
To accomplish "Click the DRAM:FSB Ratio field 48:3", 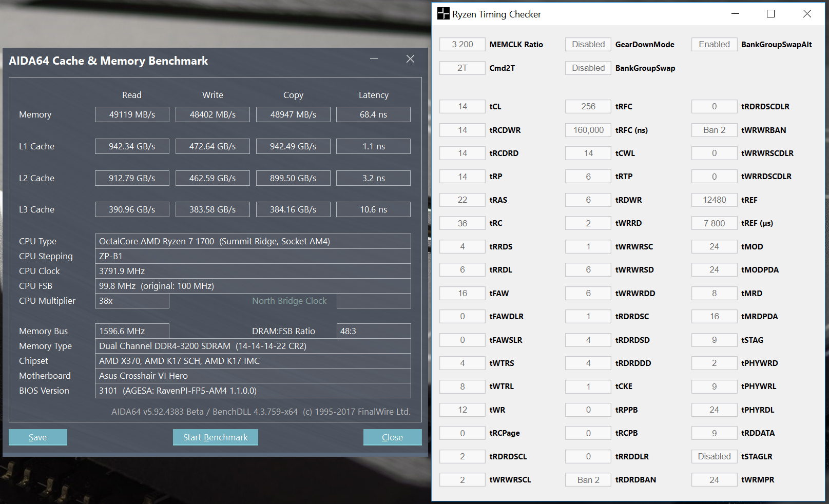I will (x=374, y=331).
